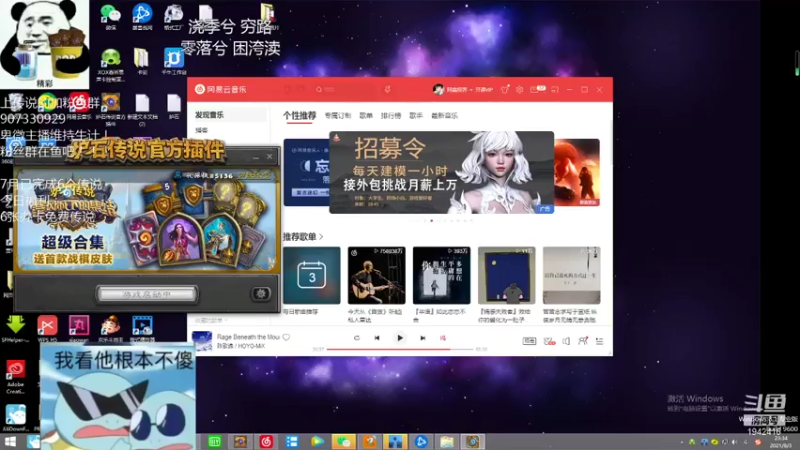This screenshot has width=800, height=450.
Task: Click the NetEase Cloud Music logo icon
Action: (200, 89)
